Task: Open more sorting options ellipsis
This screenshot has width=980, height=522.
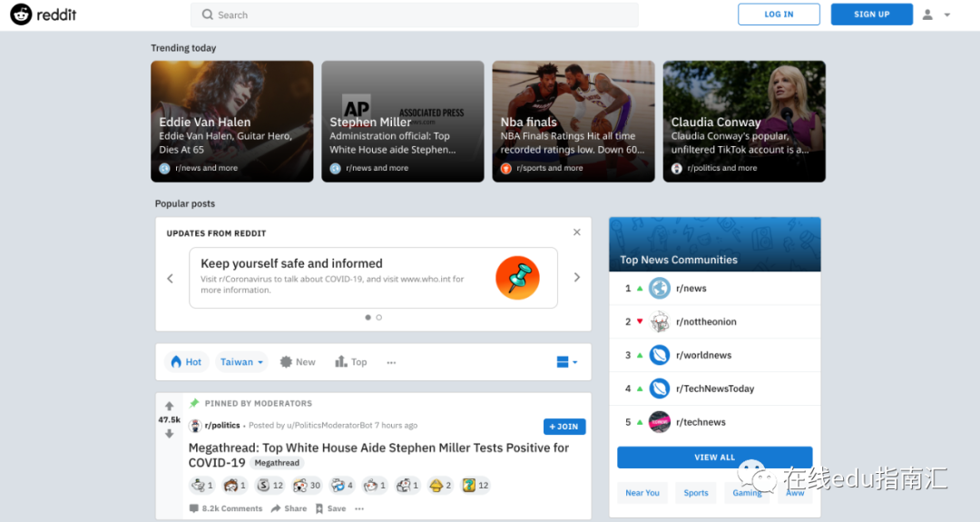Action: tap(391, 362)
